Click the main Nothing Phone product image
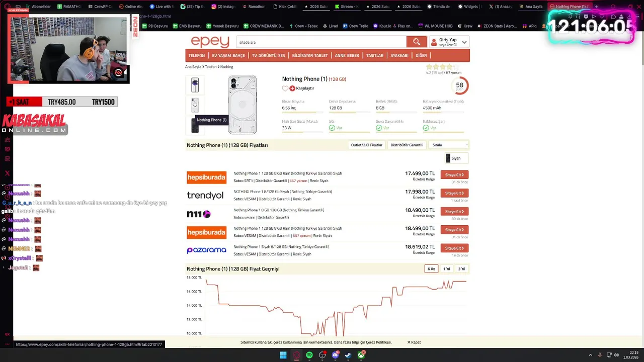This screenshot has width=644, height=362. tap(243, 105)
